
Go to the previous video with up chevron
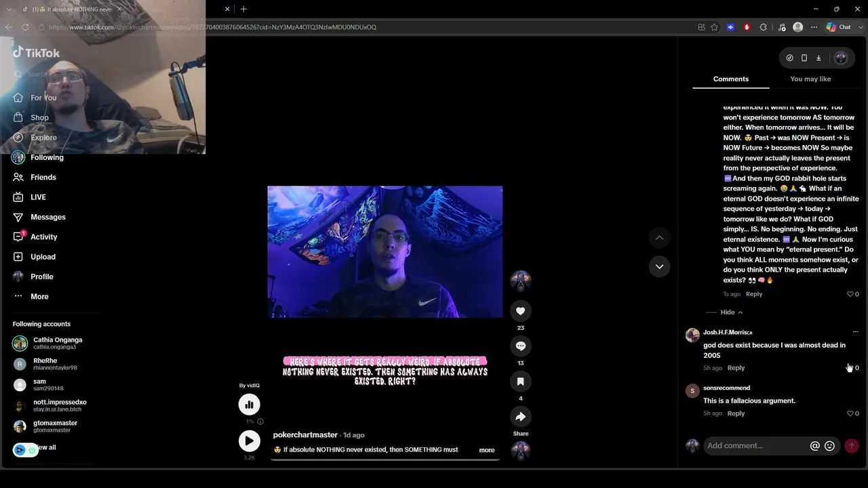[x=659, y=238]
